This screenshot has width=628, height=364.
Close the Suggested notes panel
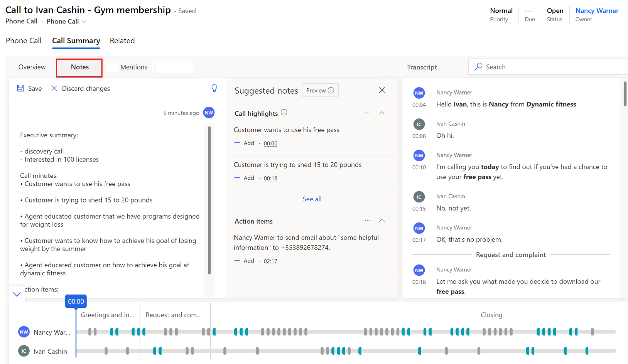(x=382, y=90)
